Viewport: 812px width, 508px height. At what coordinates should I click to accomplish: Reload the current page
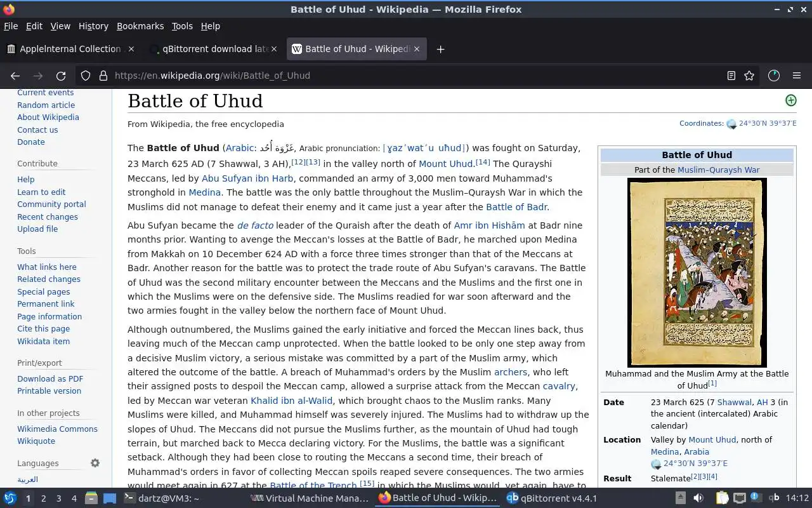point(61,76)
